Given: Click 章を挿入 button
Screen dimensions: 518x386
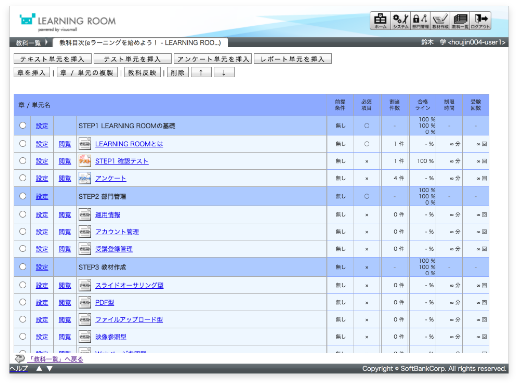Looking at the screenshot, I should click(x=31, y=72).
